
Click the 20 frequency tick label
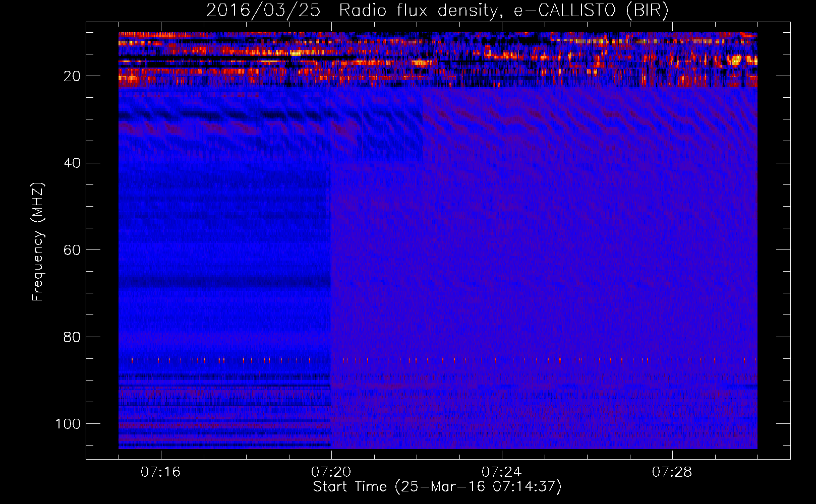pyautogui.click(x=72, y=76)
